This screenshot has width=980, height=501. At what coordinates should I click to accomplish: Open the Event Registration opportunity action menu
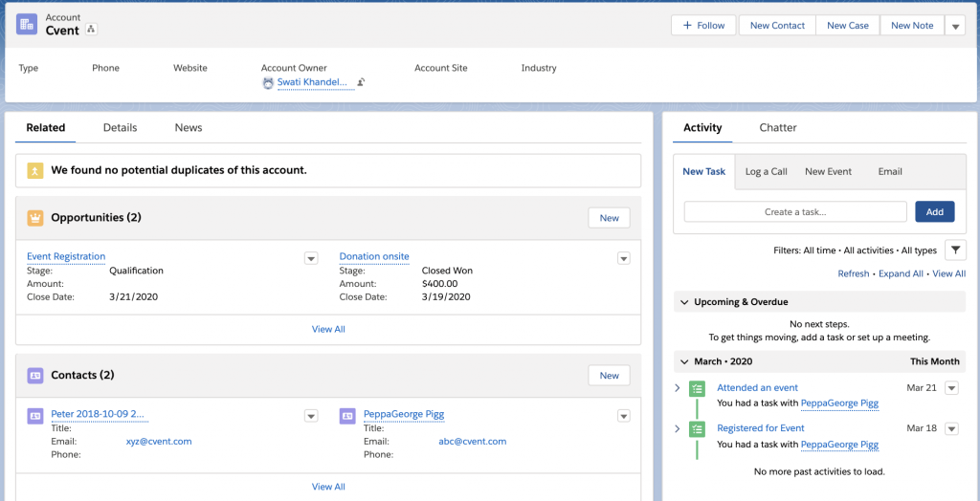(310, 258)
